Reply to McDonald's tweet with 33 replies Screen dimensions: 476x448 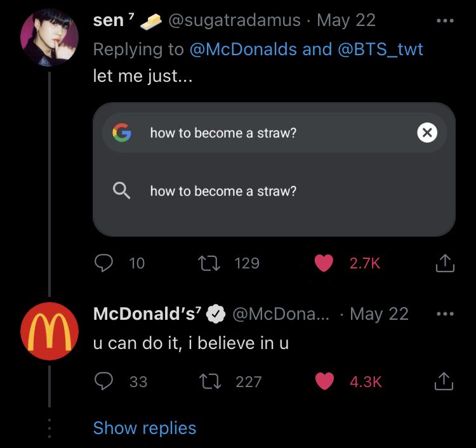tap(104, 381)
